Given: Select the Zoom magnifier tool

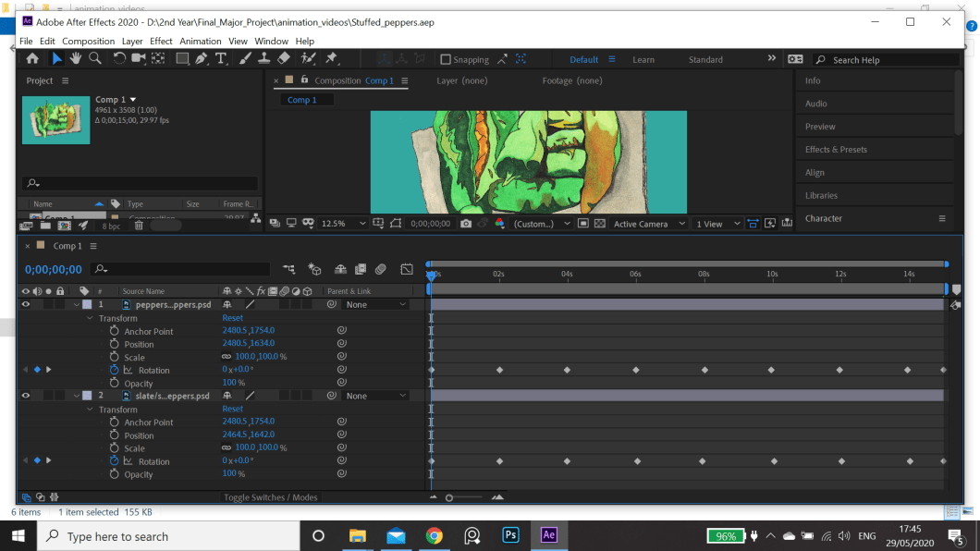Looking at the screenshot, I should (x=95, y=59).
